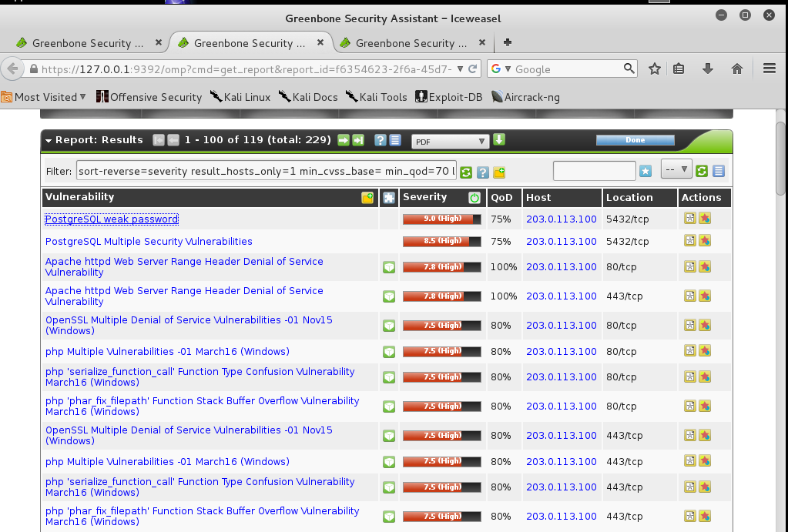Open the URL history dropdown arrow
The height and width of the screenshot is (532, 788).
tap(460, 69)
